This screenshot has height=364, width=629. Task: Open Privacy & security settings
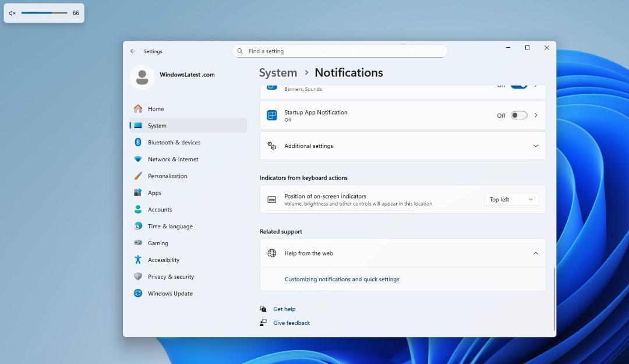171,277
